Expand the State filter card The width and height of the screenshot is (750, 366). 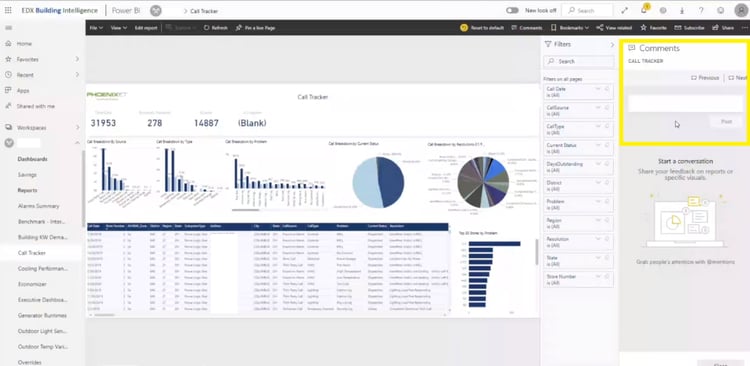598,258
